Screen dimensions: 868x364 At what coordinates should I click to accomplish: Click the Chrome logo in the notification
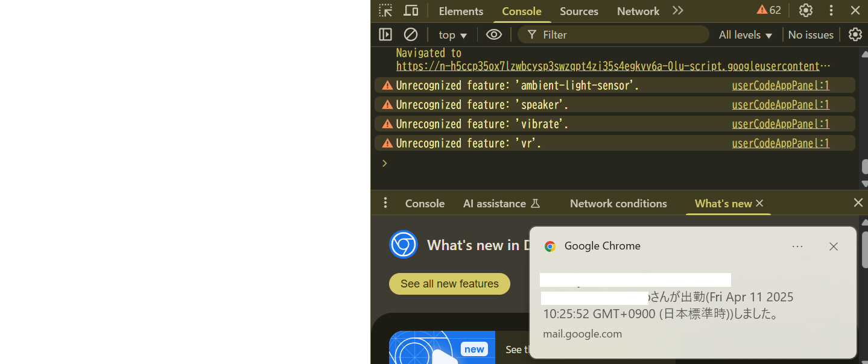coord(550,246)
